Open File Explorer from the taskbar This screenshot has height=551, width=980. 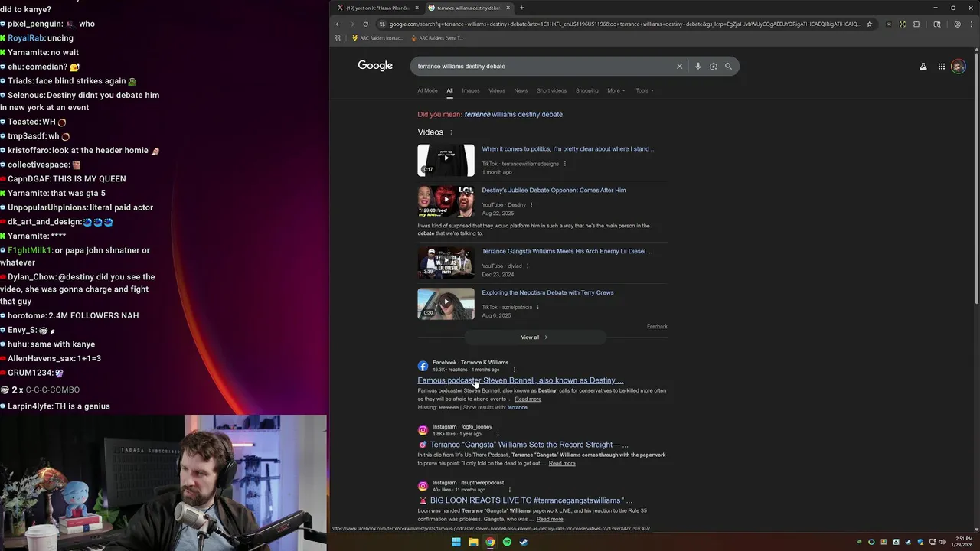(x=473, y=542)
